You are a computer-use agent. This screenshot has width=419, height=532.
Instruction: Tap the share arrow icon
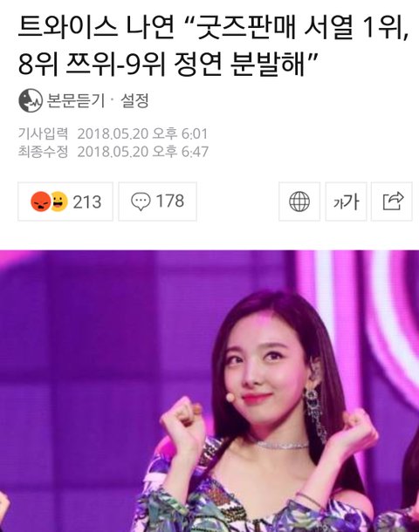pyautogui.click(x=392, y=201)
